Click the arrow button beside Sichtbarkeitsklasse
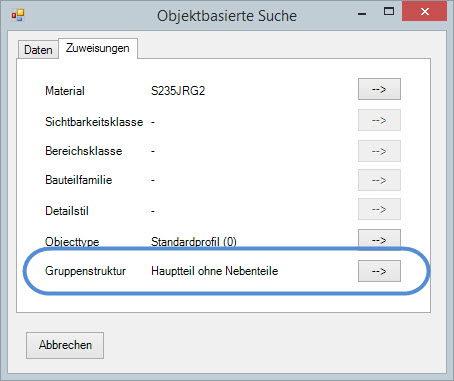The image size is (454, 381). tap(379, 120)
